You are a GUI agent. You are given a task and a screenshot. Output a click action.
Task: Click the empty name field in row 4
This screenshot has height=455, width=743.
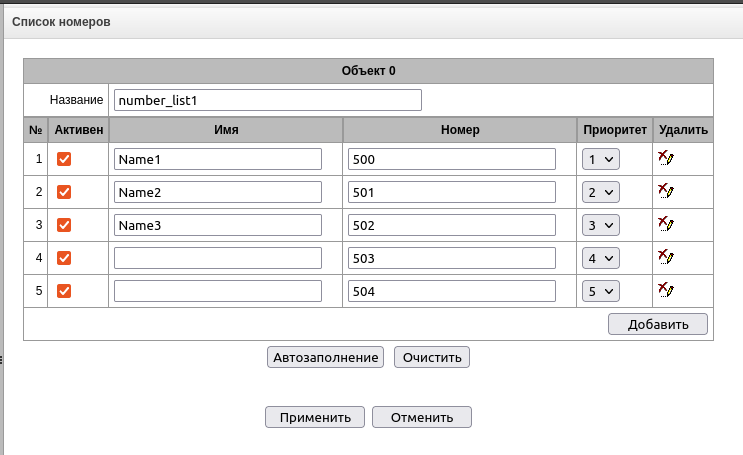(218, 258)
